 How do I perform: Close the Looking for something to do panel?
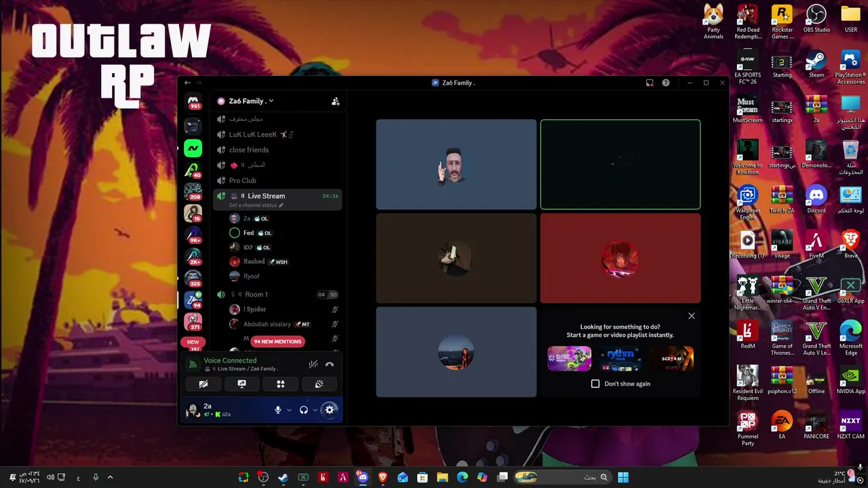point(692,316)
